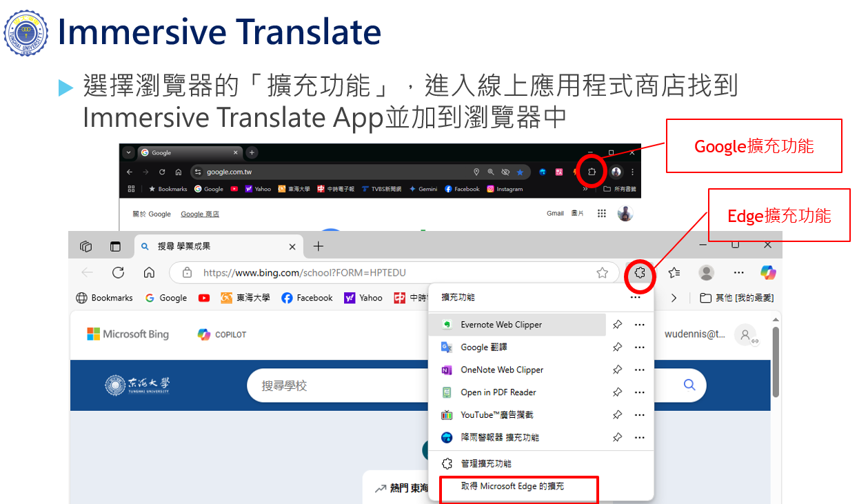Open Chrome's three-dot menu
The height and width of the screenshot is (504, 868).
coord(632,172)
